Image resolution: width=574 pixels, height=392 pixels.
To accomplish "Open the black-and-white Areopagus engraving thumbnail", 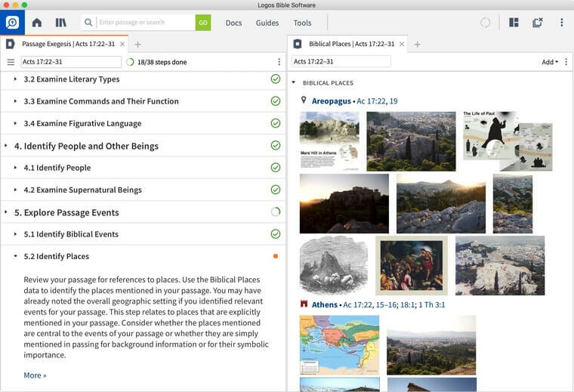I will [x=334, y=265].
